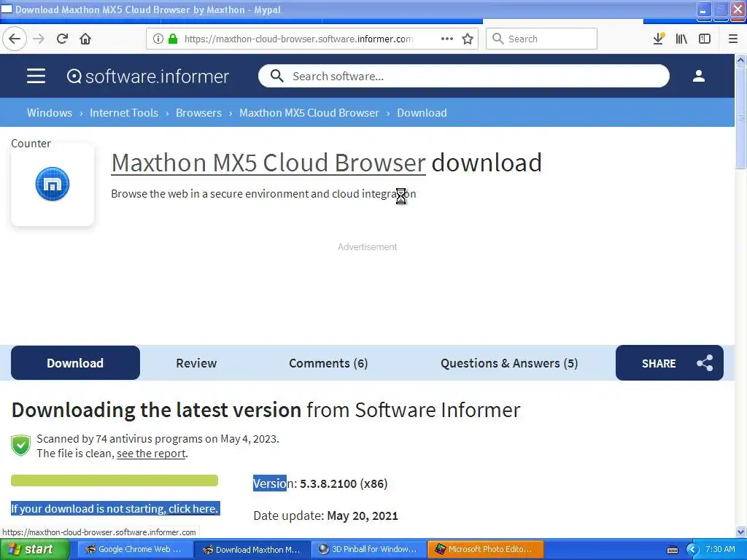Image resolution: width=747 pixels, height=560 pixels.
Task: Click the scrollbar up arrow
Action: pyautogui.click(x=740, y=60)
